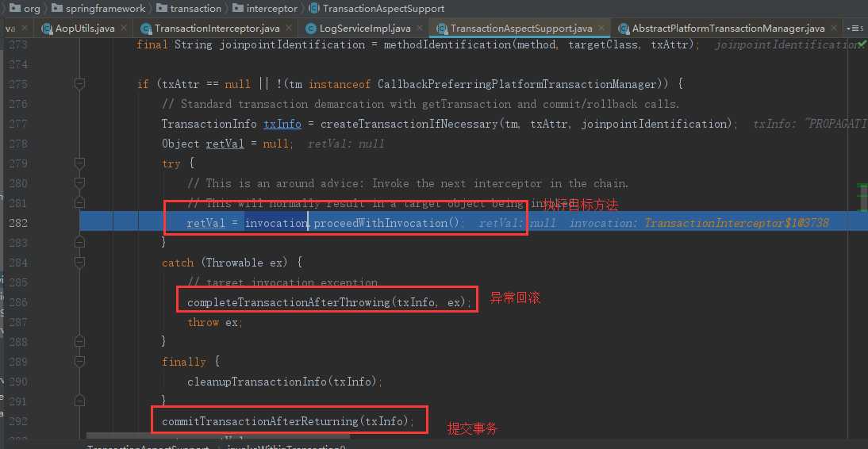This screenshot has width=868, height=449.
Task: Open the hidden tabs list icon
Action: pyautogui.click(x=854, y=29)
